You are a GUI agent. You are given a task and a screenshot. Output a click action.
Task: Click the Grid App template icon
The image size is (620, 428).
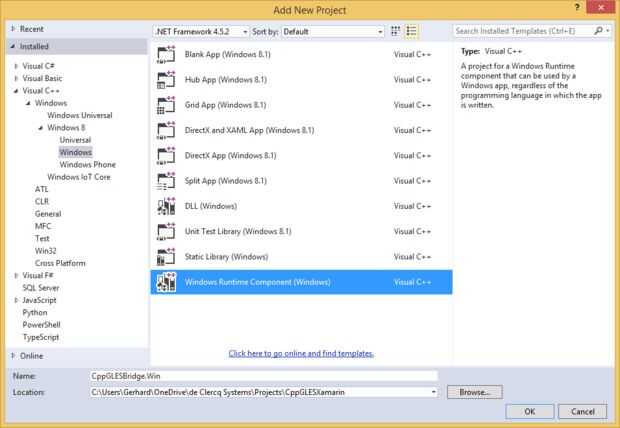pos(166,105)
